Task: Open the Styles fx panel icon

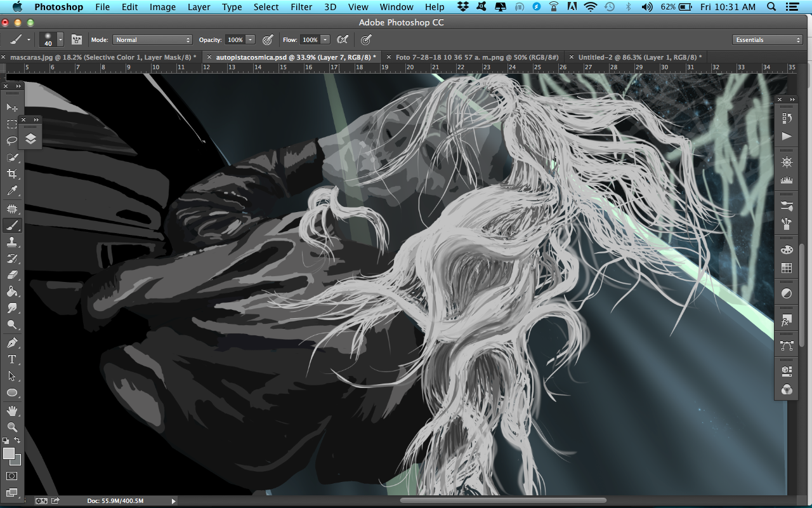Action: (x=787, y=319)
